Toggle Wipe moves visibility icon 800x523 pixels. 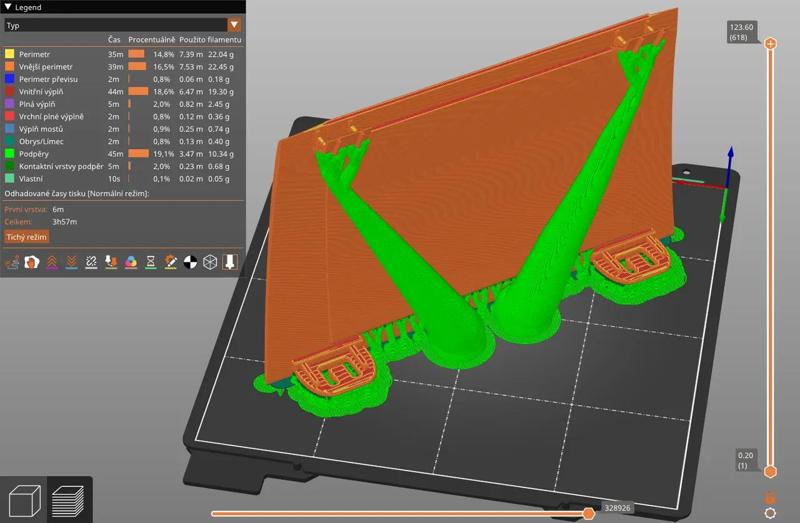pos(32,262)
